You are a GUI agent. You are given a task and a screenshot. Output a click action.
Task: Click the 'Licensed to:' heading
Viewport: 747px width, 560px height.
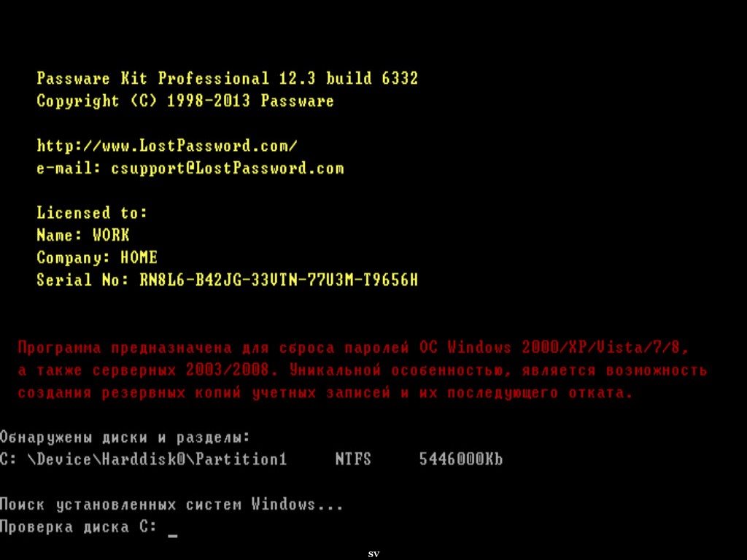pos(92,212)
